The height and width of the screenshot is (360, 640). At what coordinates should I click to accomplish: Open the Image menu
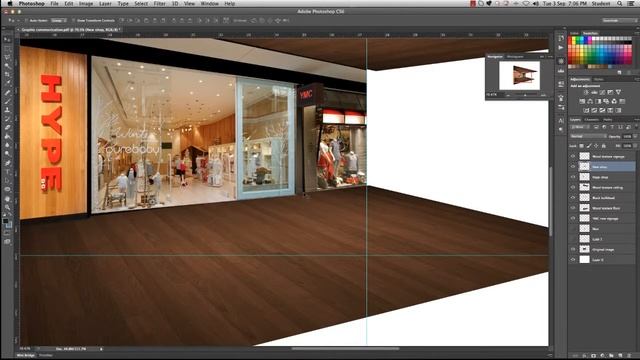(x=86, y=4)
